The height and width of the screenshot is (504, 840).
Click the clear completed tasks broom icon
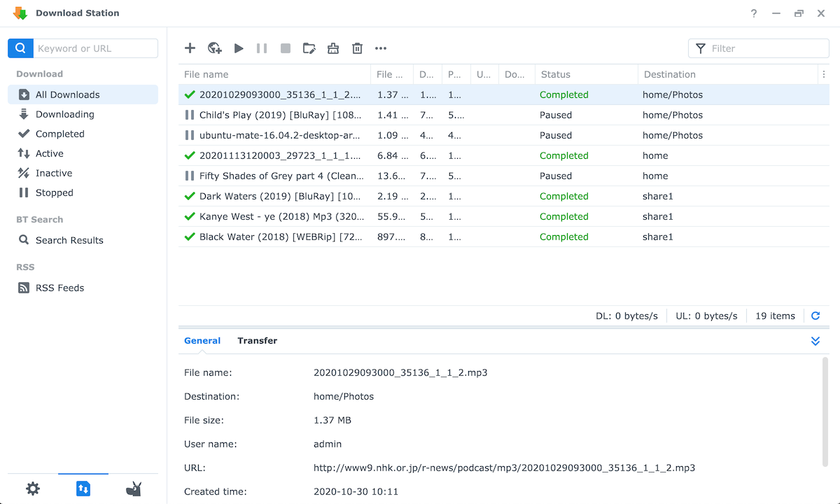(x=333, y=48)
